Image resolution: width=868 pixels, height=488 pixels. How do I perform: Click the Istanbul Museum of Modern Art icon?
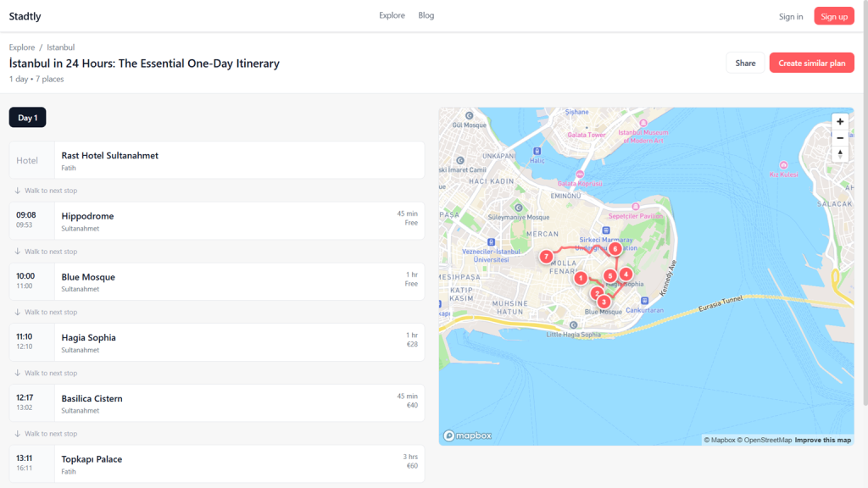[x=643, y=123]
